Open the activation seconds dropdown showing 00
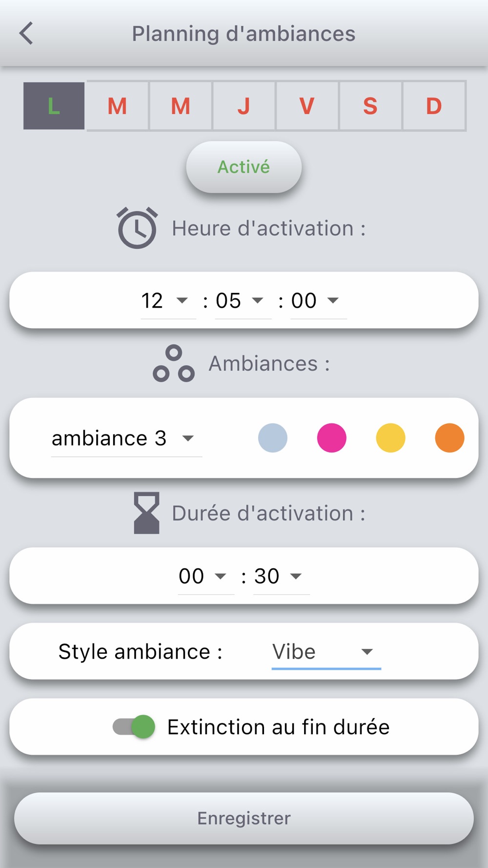 pyautogui.click(x=319, y=301)
